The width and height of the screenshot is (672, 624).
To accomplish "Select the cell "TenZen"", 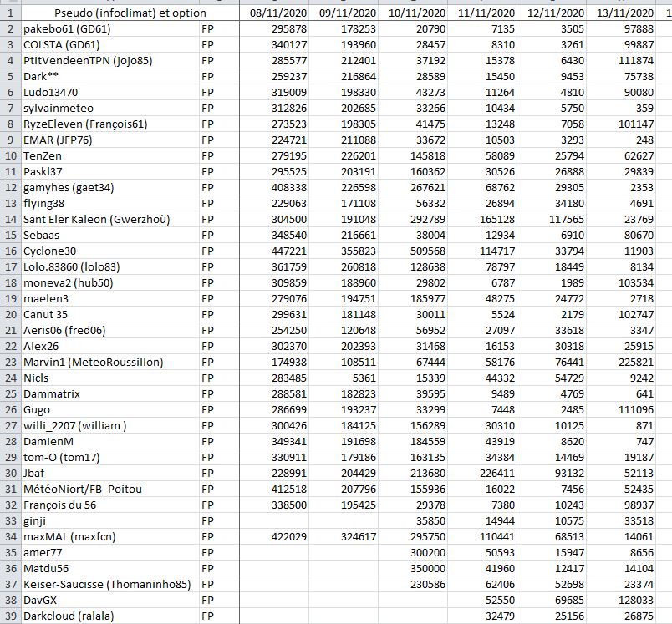I will click(x=110, y=156).
